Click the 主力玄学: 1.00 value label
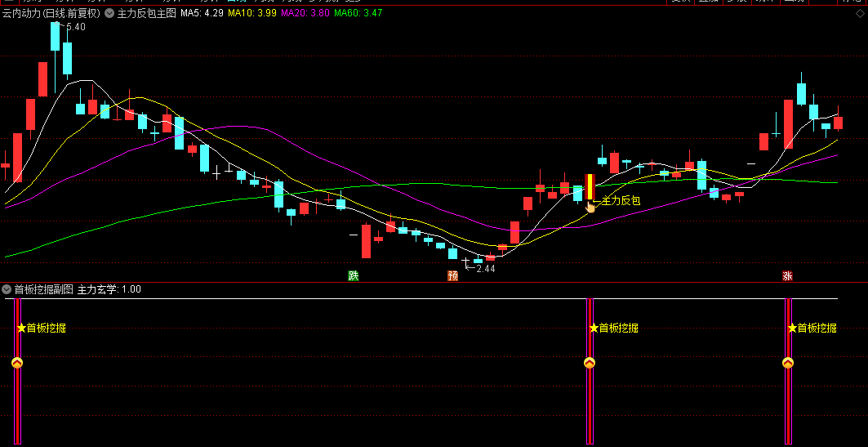 109,289
